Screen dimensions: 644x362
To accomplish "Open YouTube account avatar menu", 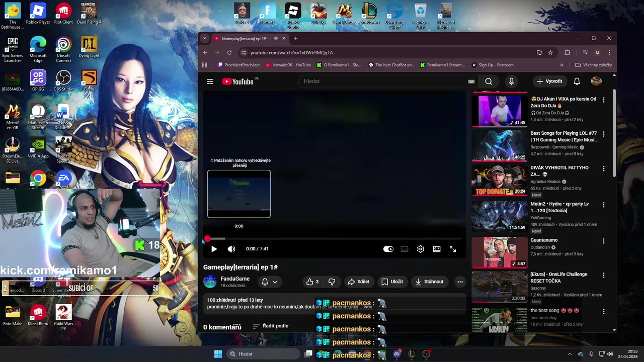I will pyautogui.click(x=596, y=81).
